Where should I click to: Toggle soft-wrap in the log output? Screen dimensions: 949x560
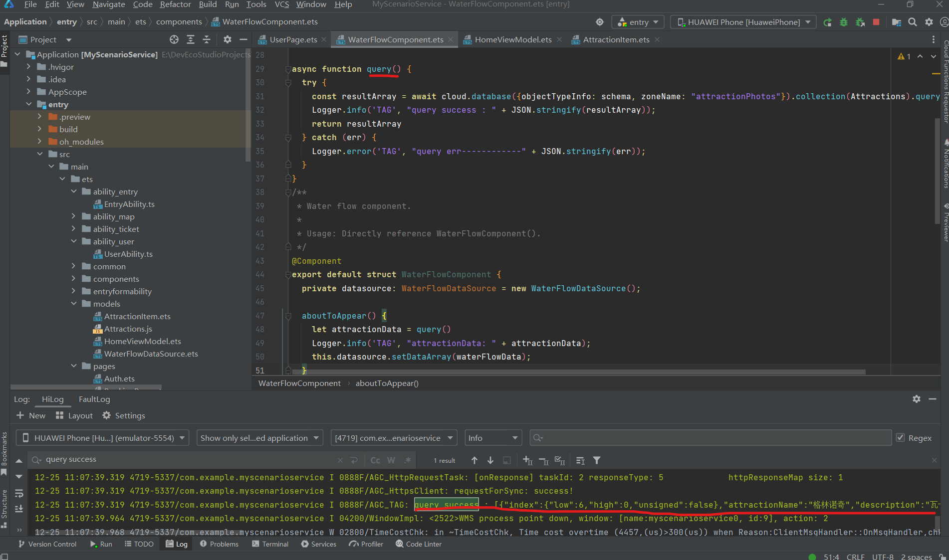point(19,493)
